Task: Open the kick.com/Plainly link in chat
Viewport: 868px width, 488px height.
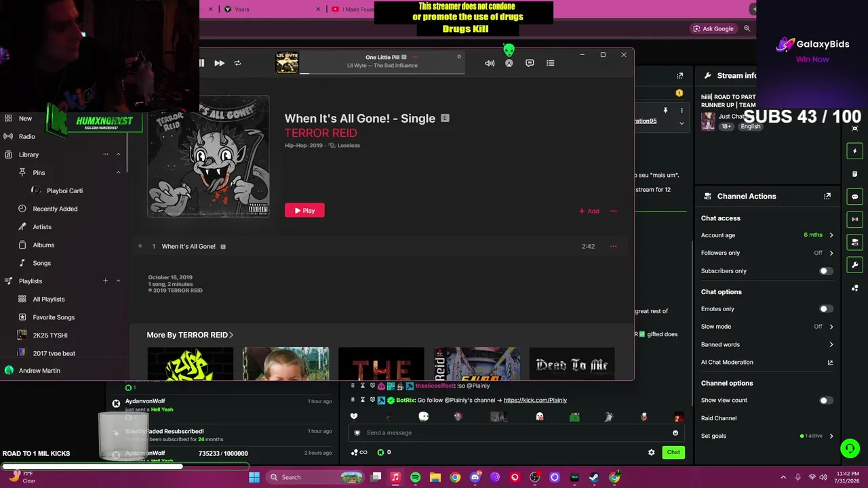Action: pyautogui.click(x=535, y=400)
